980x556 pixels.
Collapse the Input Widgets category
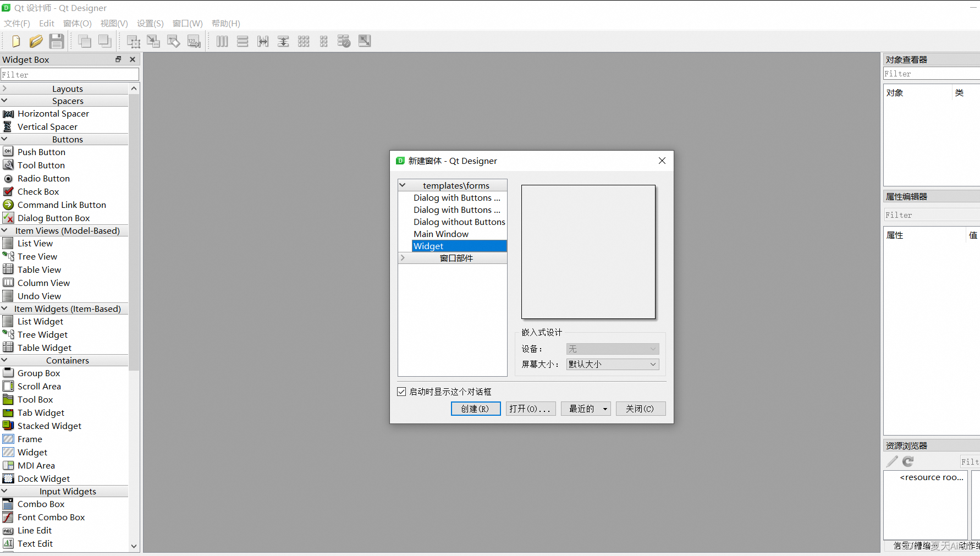(x=4, y=491)
